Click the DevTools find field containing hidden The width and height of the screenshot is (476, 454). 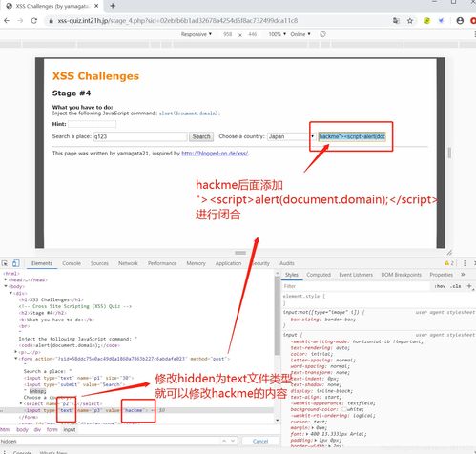(110, 441)
